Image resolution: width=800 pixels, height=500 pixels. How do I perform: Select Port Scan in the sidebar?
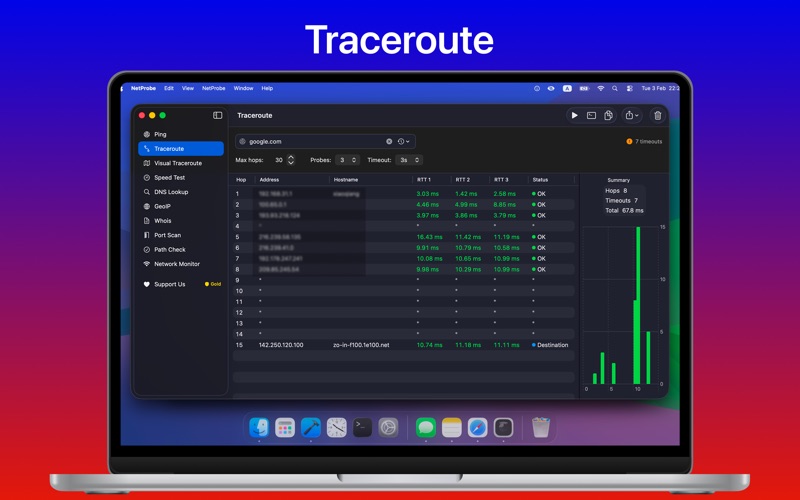click(181, 235)
